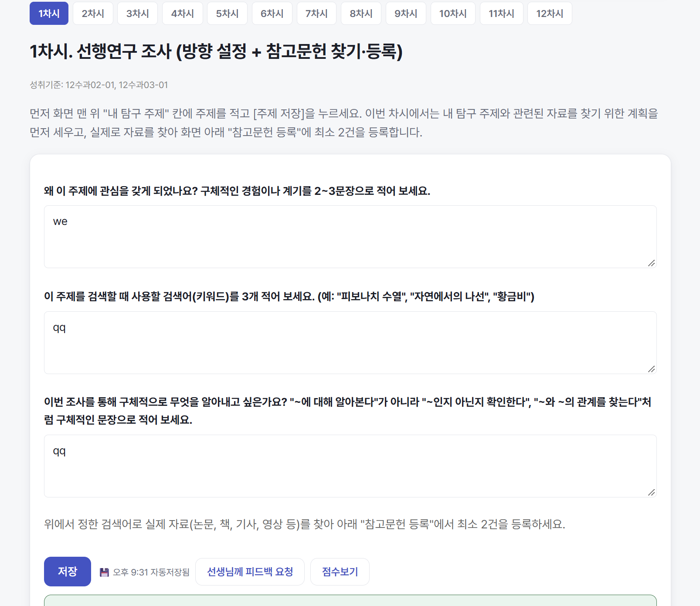Select the 8차시 tab
Screen dimensions: 700x606
[361, 14]
